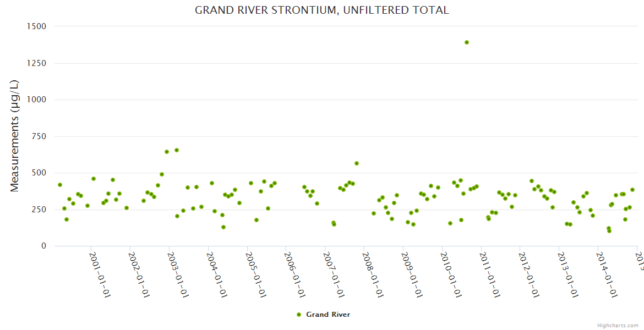This screenshot has width=644, height=330.
Task: Click the 1500 y-axis label
Action: (37, 26)
